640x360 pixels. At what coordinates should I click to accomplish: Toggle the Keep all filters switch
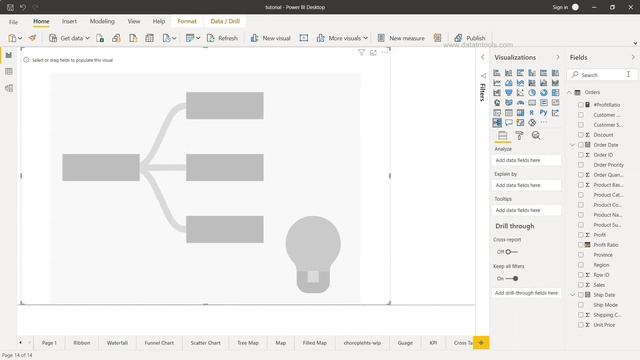[512, 278]
